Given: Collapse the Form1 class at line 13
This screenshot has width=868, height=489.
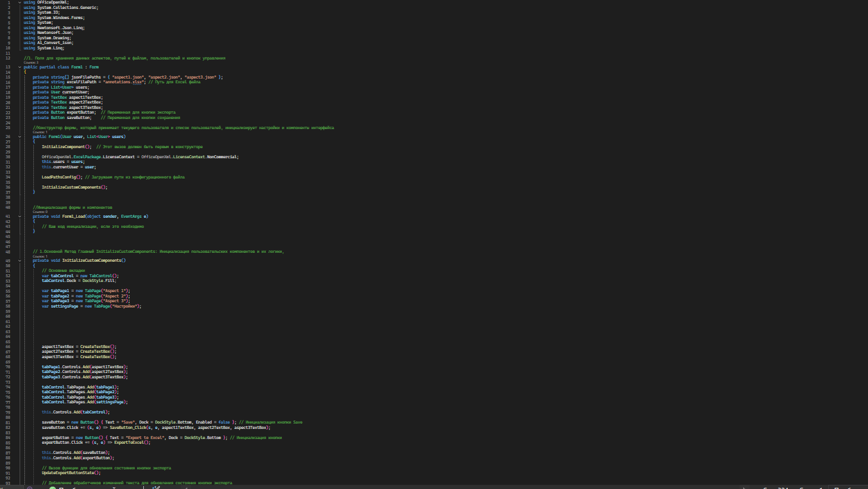Looking at the screenshot, I should (20, 67).
